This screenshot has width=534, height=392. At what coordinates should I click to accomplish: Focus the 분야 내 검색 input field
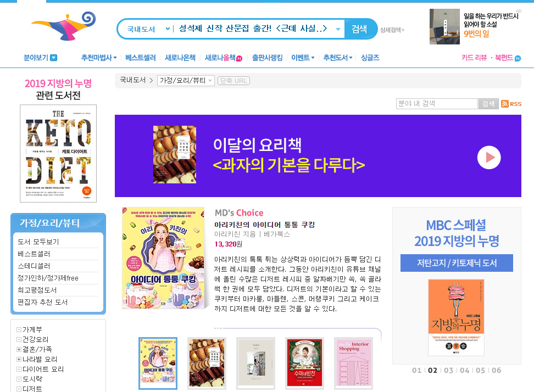[x=437, y=104]
